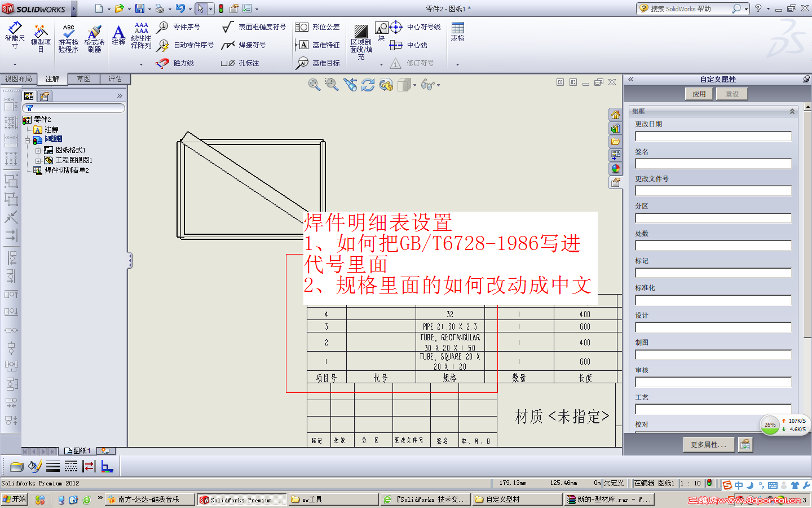
Task: Open the Undo history dropdown arrow
Action: (x=190, y=9)
